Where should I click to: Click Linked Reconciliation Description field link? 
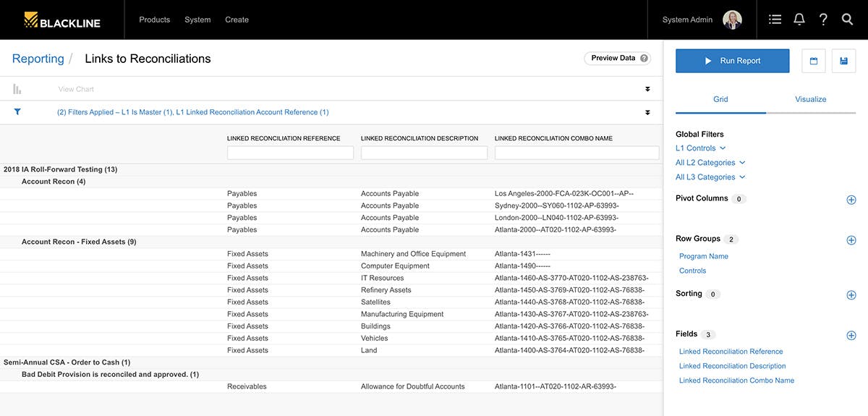tap(733, 366)
